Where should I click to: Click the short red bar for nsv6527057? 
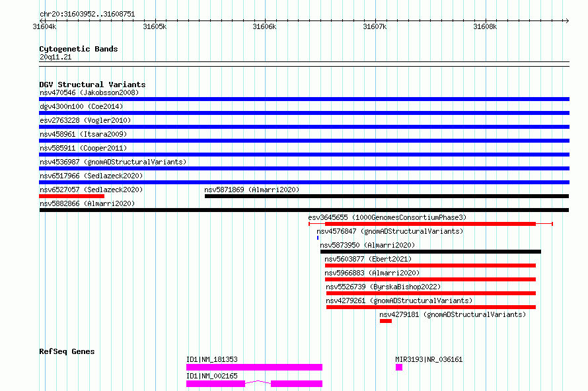[71, 196]
